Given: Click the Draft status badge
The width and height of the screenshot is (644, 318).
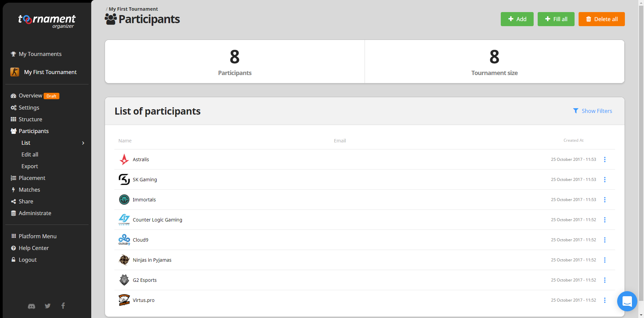Looking at the screenshot, I should 51,96.
